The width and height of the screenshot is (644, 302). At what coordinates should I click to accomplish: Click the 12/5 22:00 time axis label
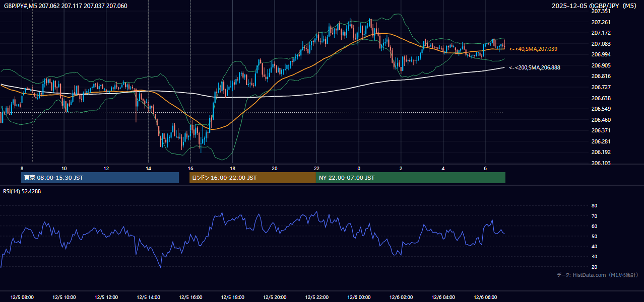point(316,297)
